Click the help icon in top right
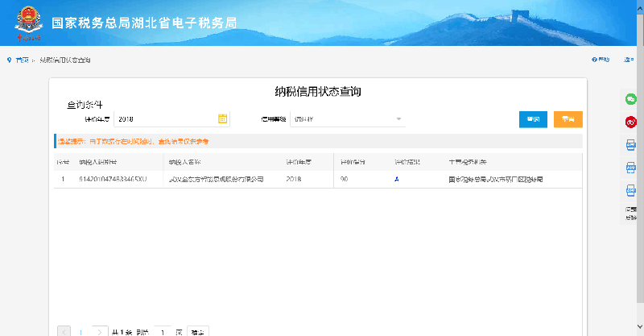 pyautogui.click(x=595, y=60)
